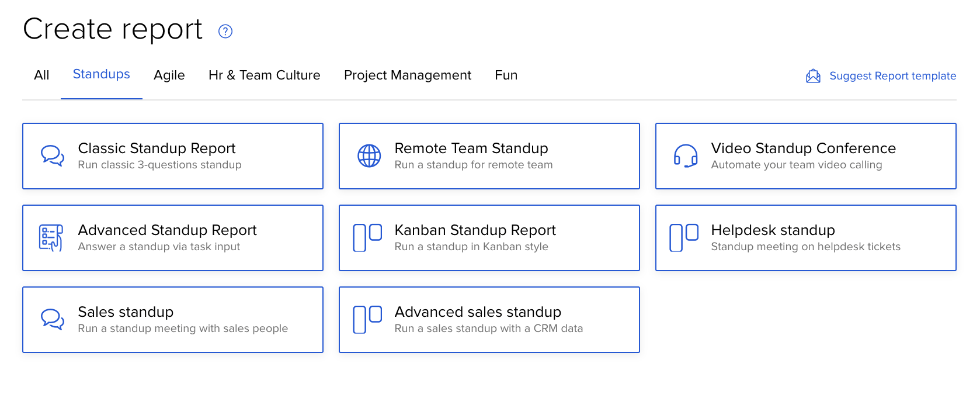The width and height of the screenshot is (980, 408).
Task: Choose the Video Standup Conference title
Action: (803, 148)
